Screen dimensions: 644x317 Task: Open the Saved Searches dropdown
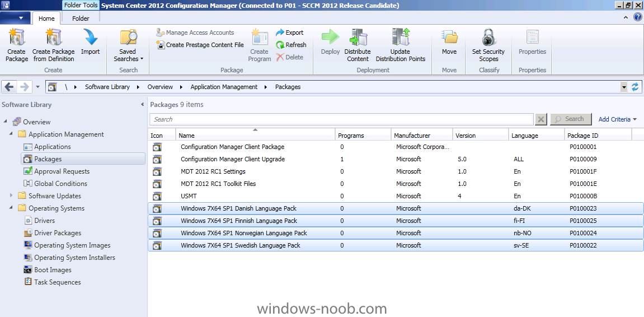(129, 45)
